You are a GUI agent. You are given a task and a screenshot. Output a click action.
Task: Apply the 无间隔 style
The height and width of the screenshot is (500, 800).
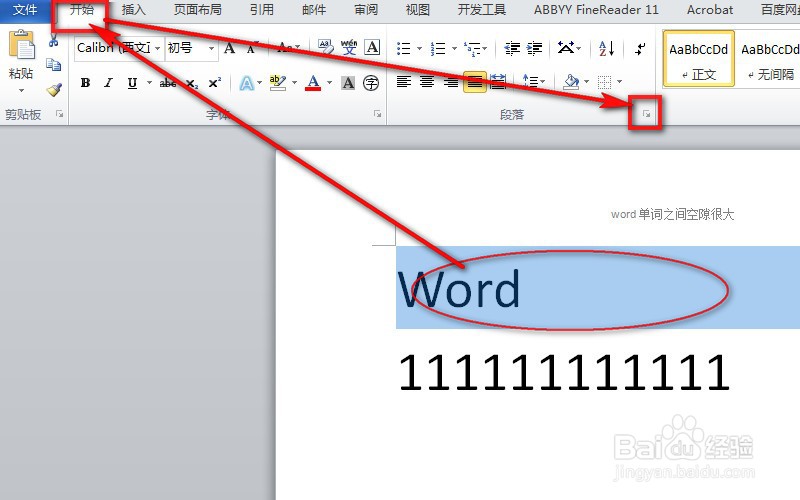click(769, 59)
